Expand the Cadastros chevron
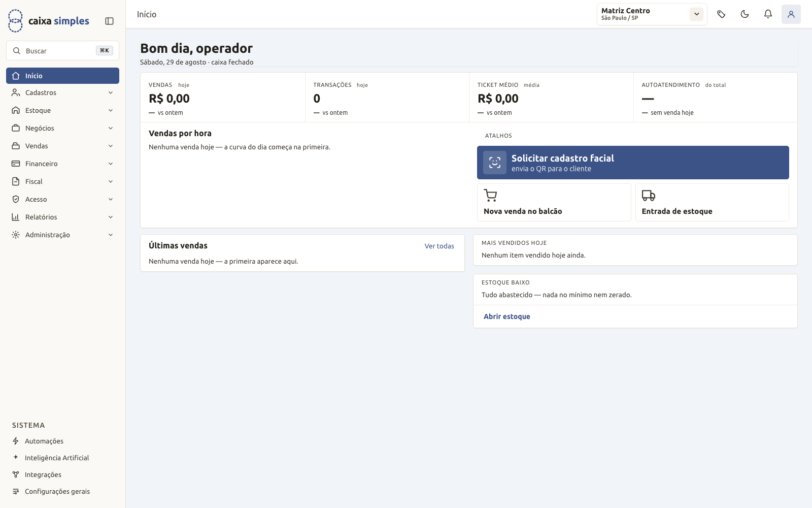812x508 pixels. [111, 92]
